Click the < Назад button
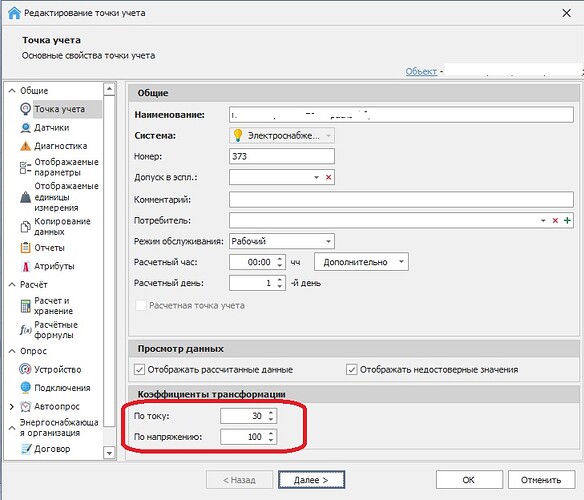Image resolution: width=584 pixels, height=500 pixels. 239,480
